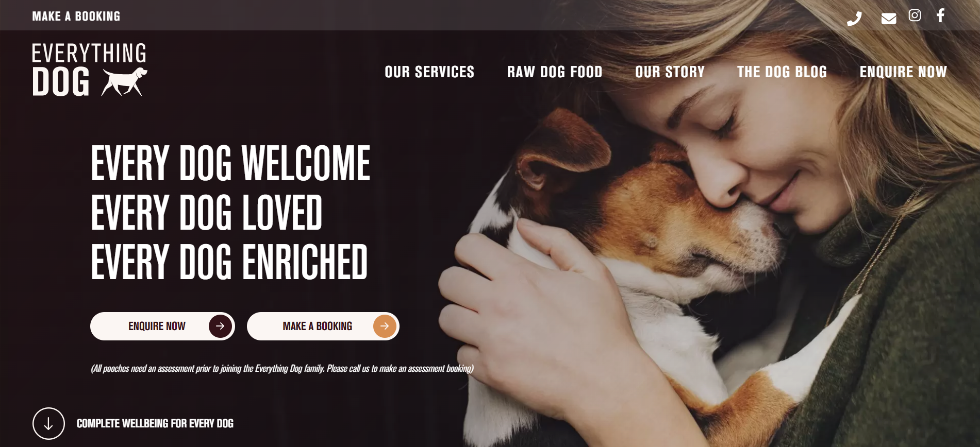This screenshot has width=980, height=447.
Task: Click the scroll-down circle arrow icon
Action: 48,423
